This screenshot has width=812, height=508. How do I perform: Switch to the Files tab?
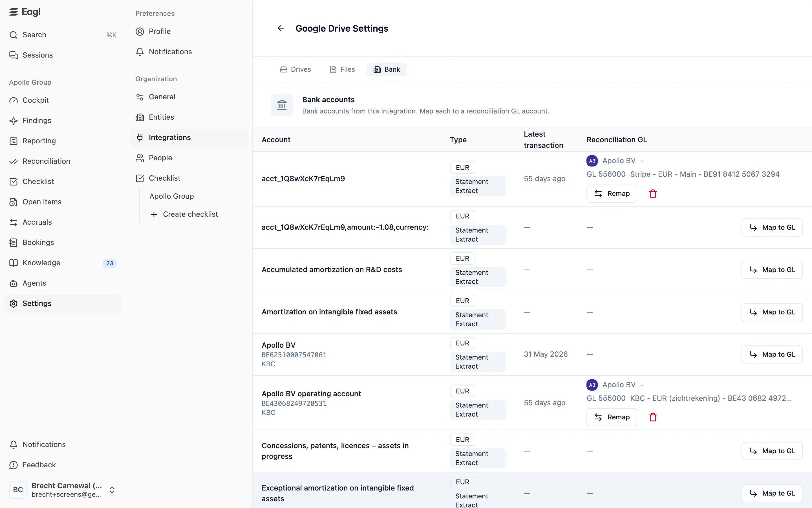[342, 69]
